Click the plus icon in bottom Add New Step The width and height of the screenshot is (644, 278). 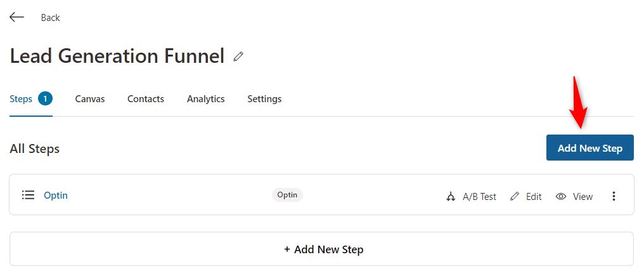point(287,249)
